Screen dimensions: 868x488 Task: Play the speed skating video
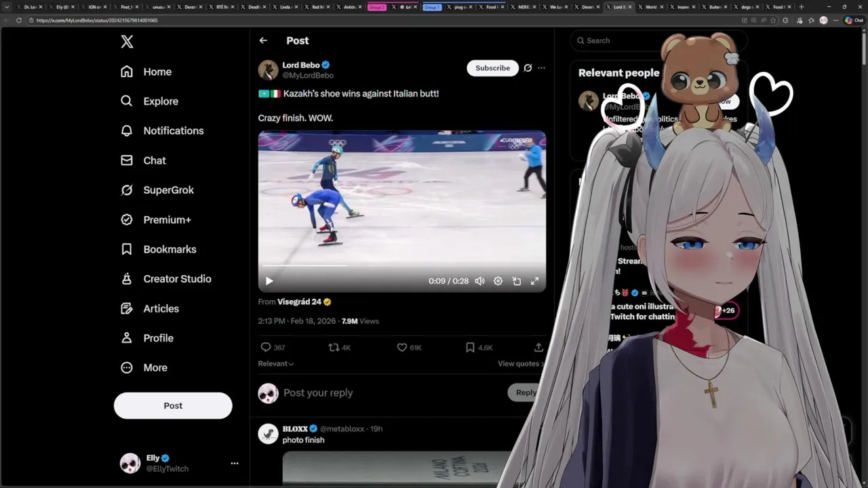coord(269,281)
